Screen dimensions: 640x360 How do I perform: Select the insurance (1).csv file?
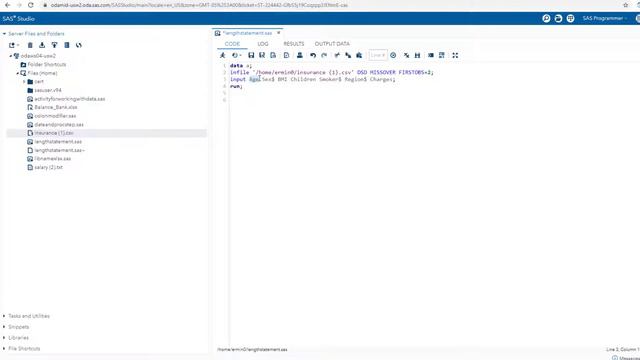coord(53,133)
